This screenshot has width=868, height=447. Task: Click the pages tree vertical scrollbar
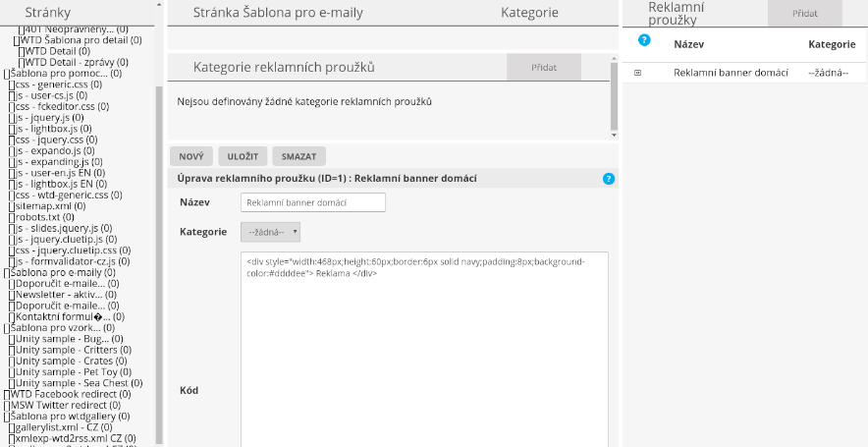[x=159, y=246]
